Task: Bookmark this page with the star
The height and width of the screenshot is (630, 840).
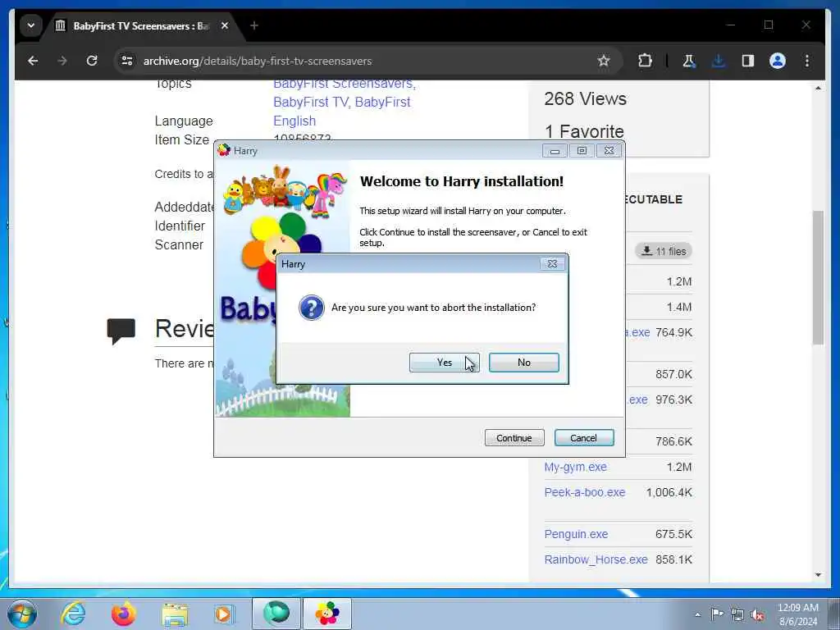Action: coord(604,61)
